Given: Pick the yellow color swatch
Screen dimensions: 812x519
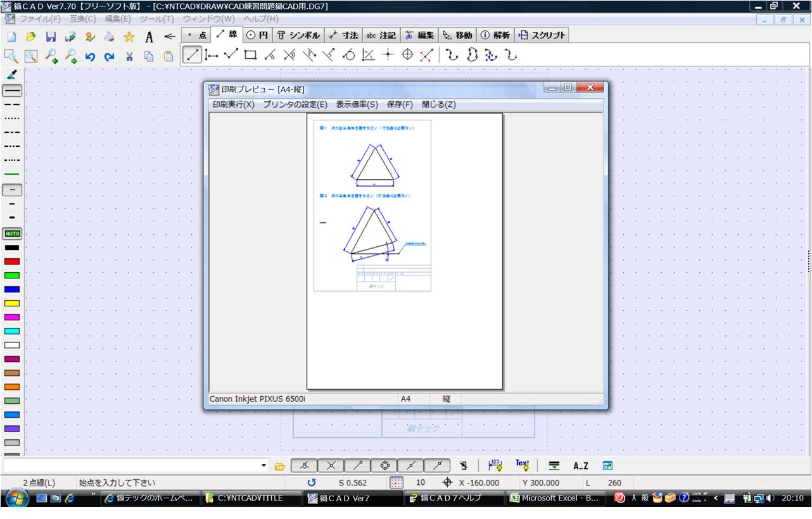Looking at the screenshot, I should (12, 303).
